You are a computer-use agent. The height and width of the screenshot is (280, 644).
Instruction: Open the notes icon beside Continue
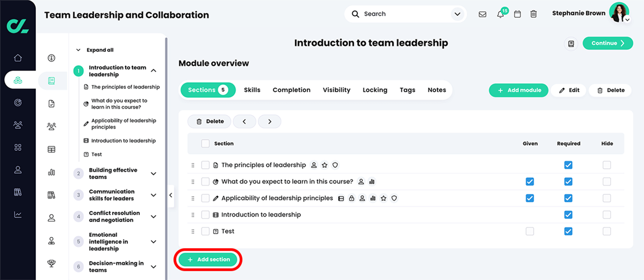point(571,44)
